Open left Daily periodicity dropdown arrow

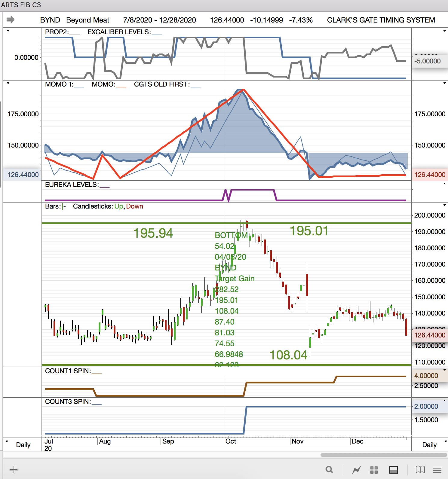(x=7, y=441)
